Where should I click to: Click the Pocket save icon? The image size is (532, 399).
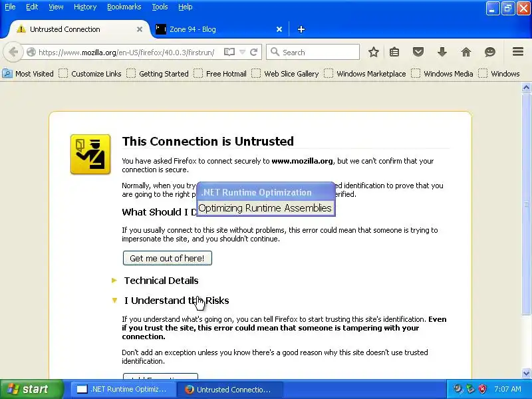pyautogui.click(x=418, y=52)
